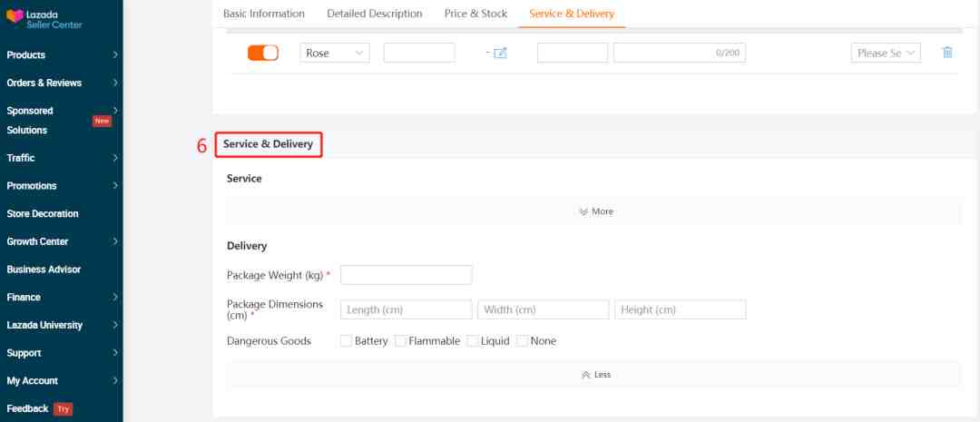Check the Flammable dangerous goods box
This screenshot has height=422, width=980.
coord(401,340)
